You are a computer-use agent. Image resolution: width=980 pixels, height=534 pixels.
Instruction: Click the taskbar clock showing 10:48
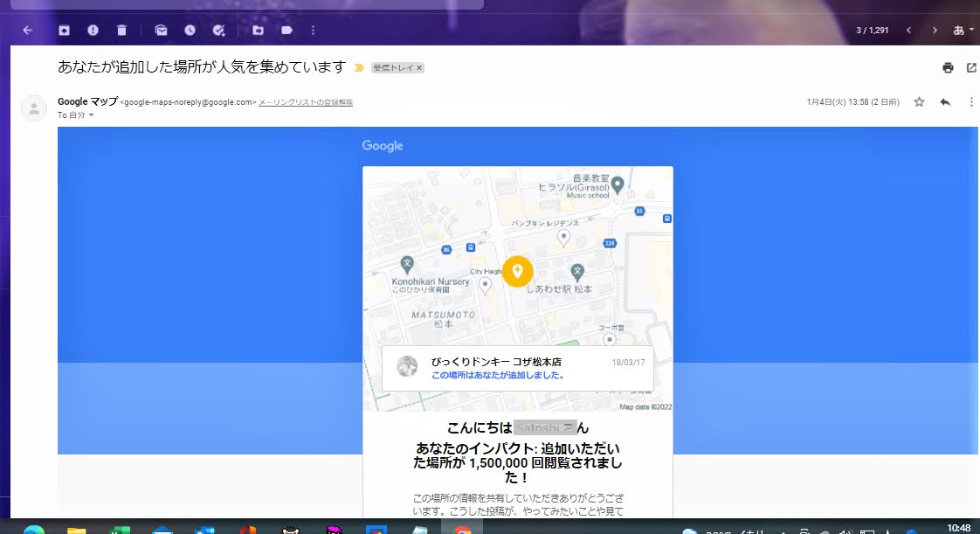(959, 529)
